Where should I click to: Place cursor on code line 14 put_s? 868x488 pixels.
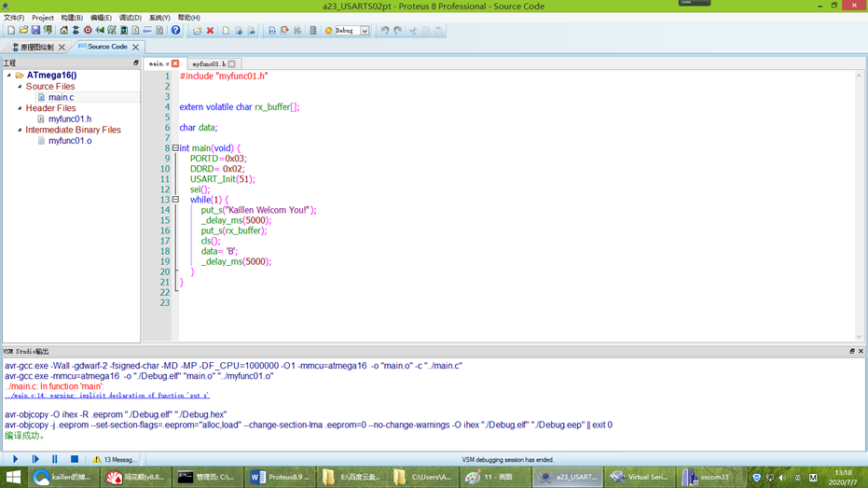[258, 210]
